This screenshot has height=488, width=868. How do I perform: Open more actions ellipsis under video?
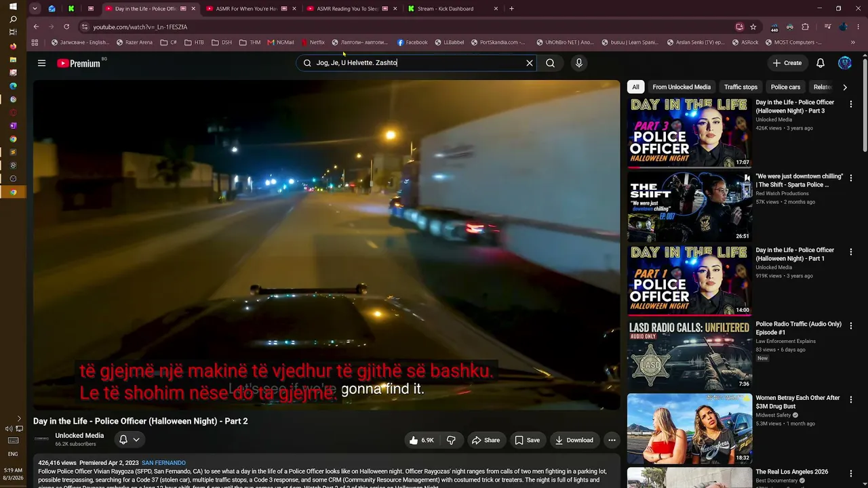(x=612, y=441)
